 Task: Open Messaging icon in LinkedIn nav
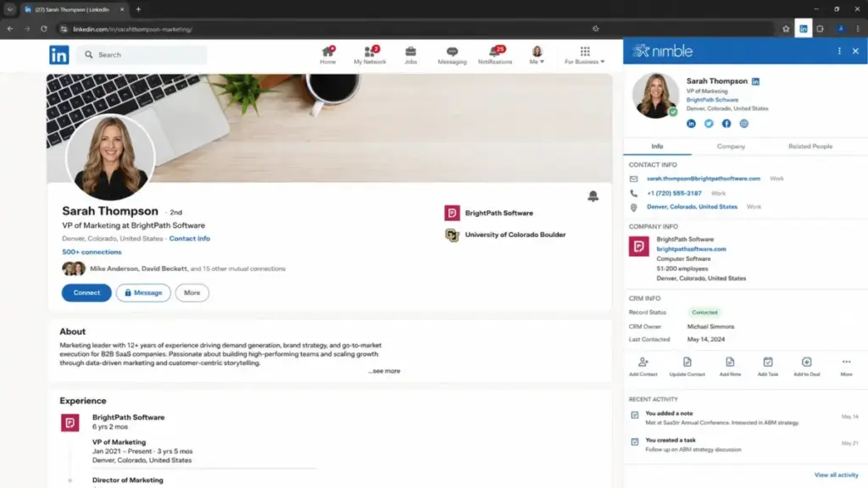pos(453,55)
